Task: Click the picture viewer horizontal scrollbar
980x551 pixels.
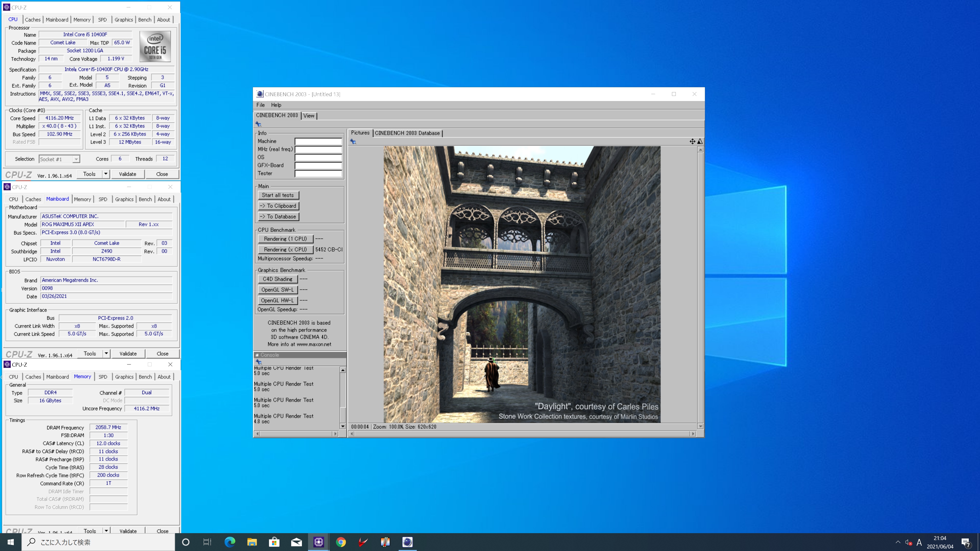Action: pyautogui.click(x=522, y=433)
